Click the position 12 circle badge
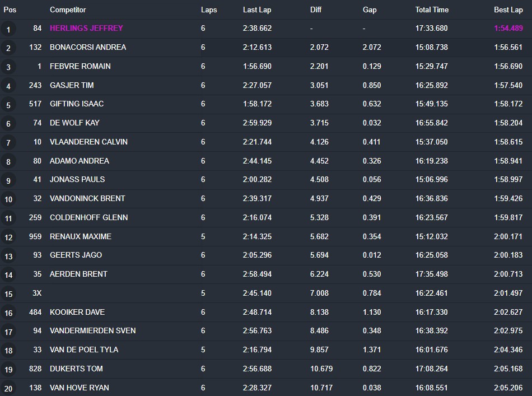This screenshot has width=532, height=396. (x=8, y=237)
